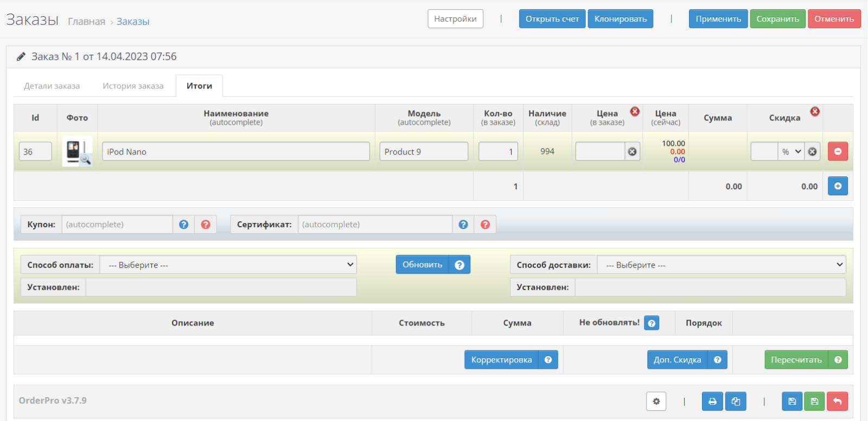Focus the Сертификат autocomplete field
The image size is (868, 421).
(x=375, y=224)
